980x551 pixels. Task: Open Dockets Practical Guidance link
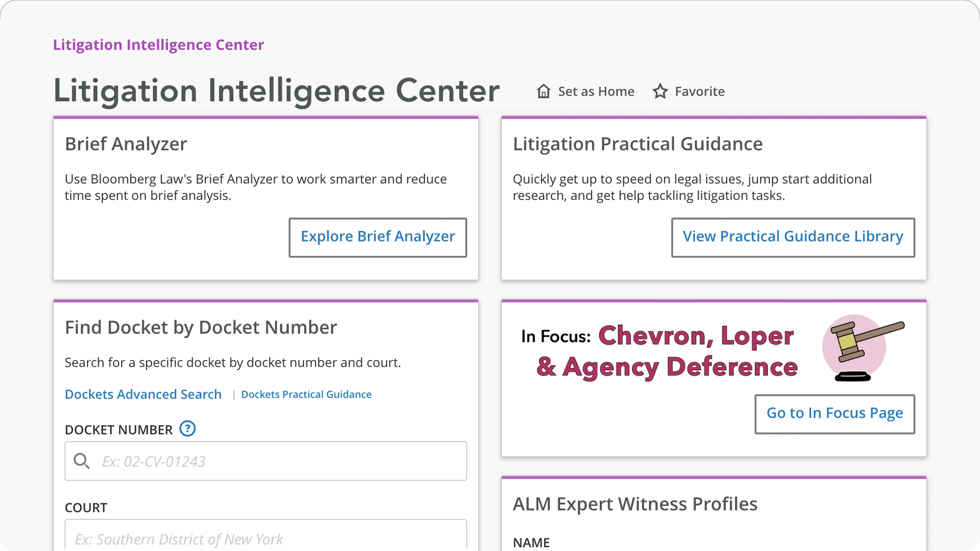(x=306, y=394)
